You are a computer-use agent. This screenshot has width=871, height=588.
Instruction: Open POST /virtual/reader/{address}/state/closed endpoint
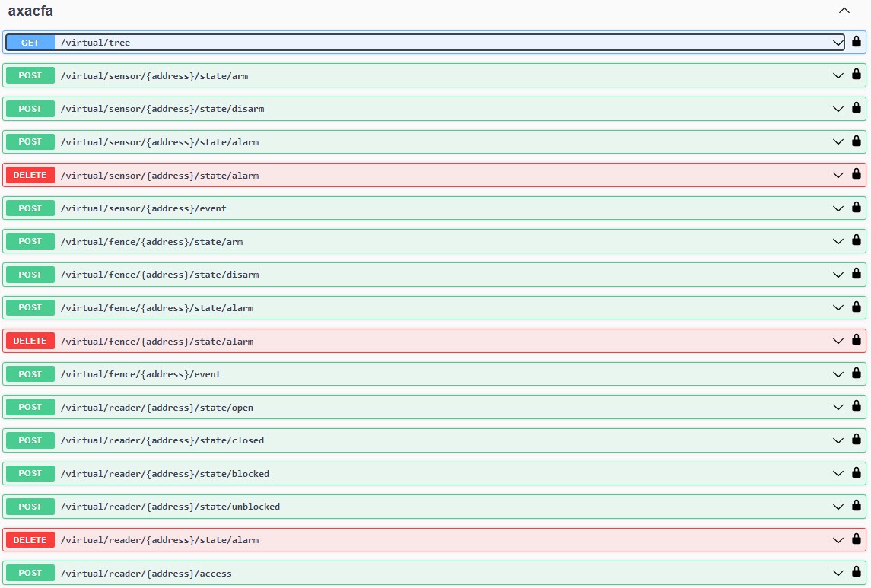[163, 440]
